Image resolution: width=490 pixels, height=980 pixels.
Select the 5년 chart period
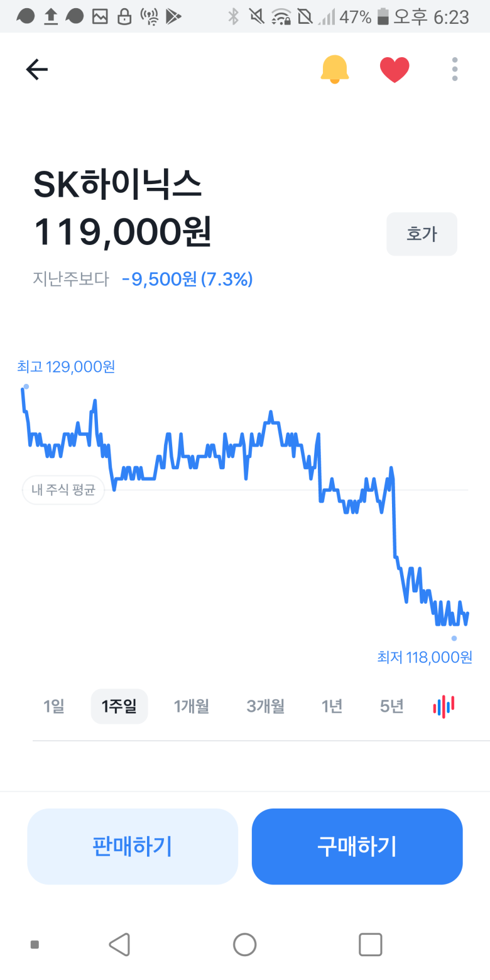tap(391, 707)
